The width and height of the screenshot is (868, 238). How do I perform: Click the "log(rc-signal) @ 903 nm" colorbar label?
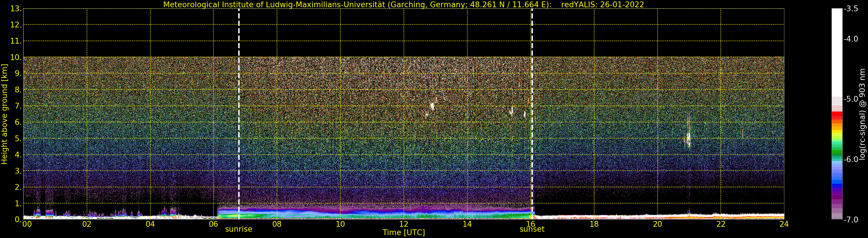coord(862,114)
